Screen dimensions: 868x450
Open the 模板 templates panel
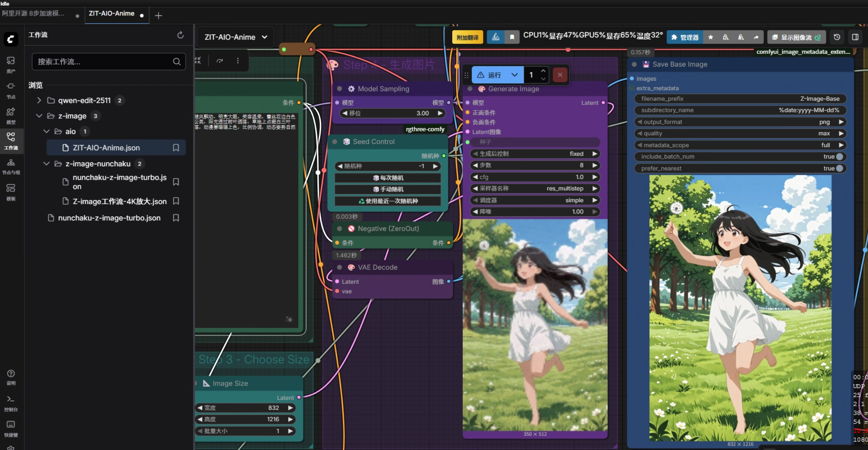(x=11, y=192)
